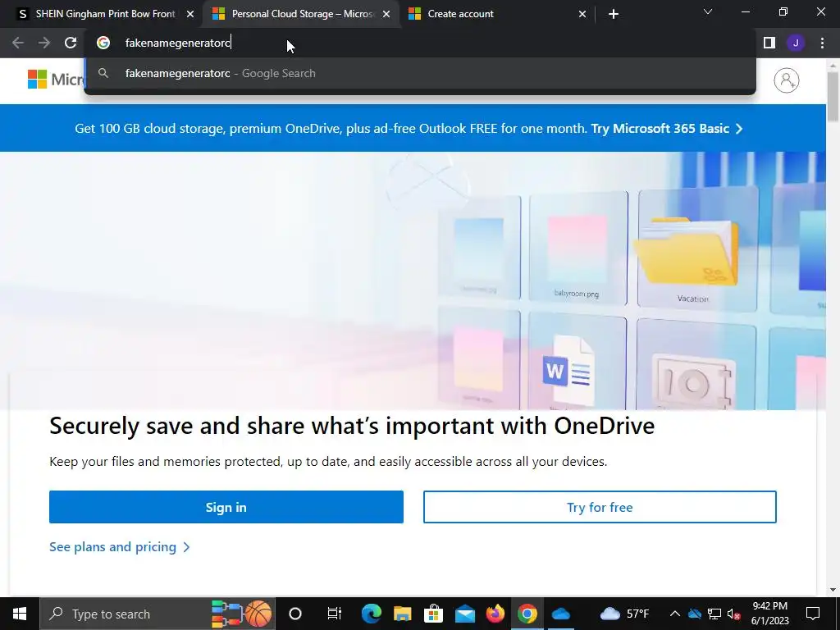Close the Create account tab

point(582,14)
